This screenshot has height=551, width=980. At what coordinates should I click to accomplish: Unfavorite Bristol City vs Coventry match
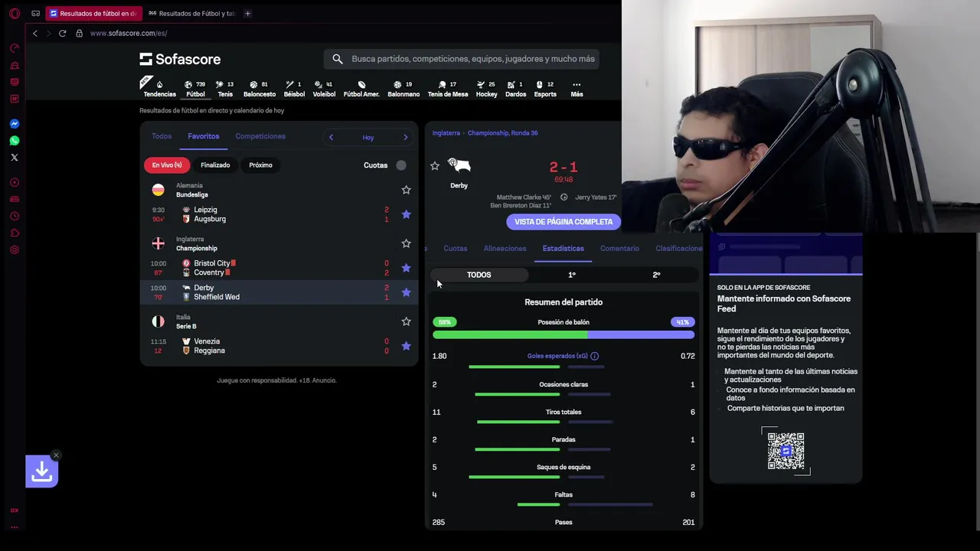point(407,268)
